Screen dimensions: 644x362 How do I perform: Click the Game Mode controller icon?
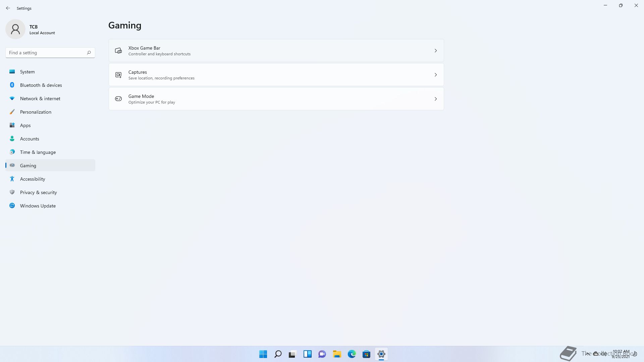(118, 99)
